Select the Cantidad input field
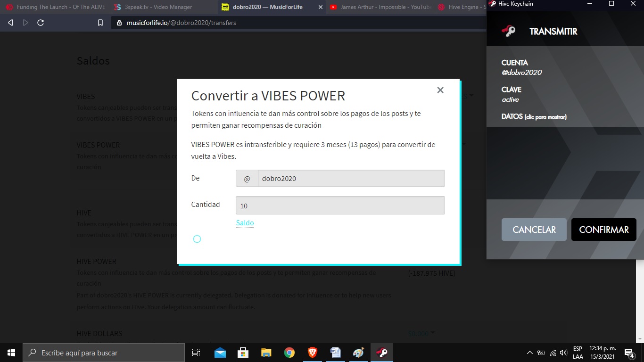644x362 pixels. (340, 206)
